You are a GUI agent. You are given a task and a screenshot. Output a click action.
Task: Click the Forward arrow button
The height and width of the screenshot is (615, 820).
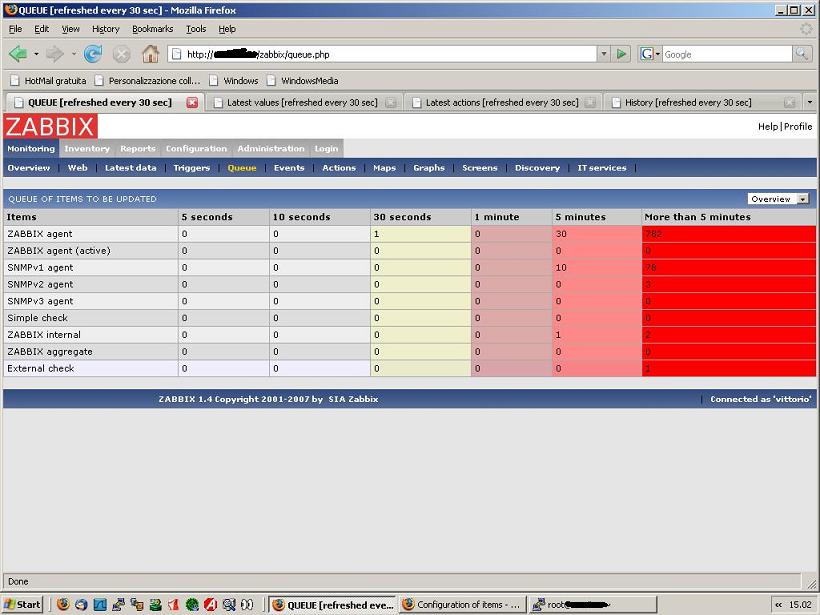click(54, 54)
